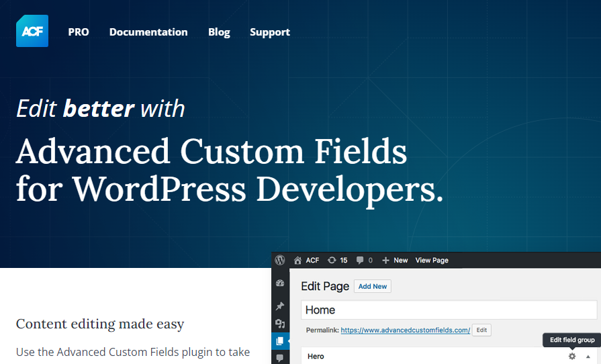Click the plus icon next to New
Screen dimensions: 601x364
pos(385,261)
